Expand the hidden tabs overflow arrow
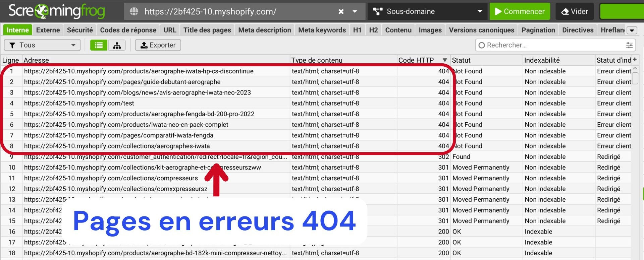The image size is (644, 260). point(632,30)
